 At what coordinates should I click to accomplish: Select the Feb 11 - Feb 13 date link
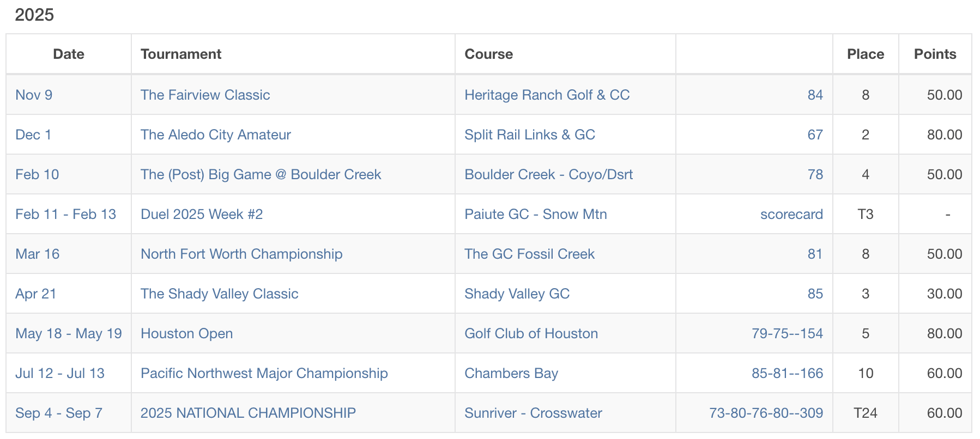pyautogui.click(x=65, y=214)
